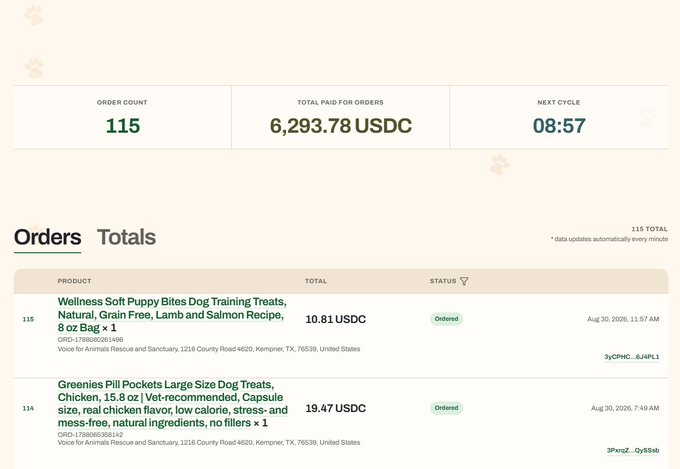This screenshot has width=680, height=469.
Task: Select order ID ORD-1788065358142
Action: tap(90, 434)
